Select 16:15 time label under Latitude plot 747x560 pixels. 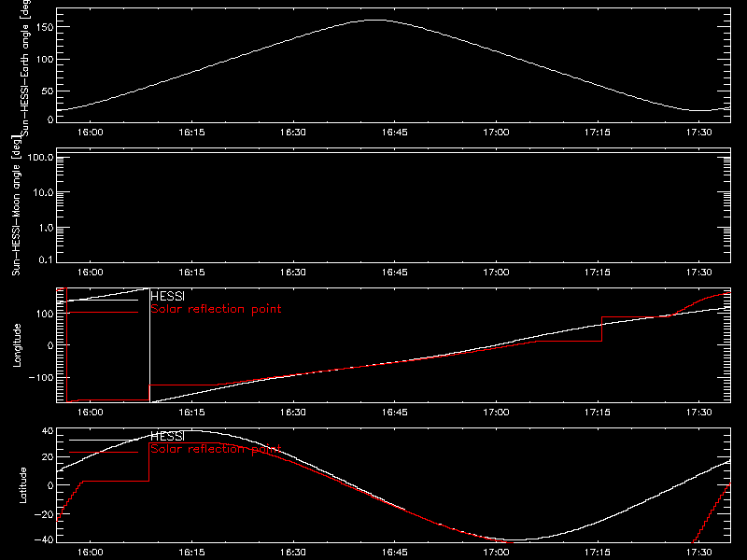(191, 553)
